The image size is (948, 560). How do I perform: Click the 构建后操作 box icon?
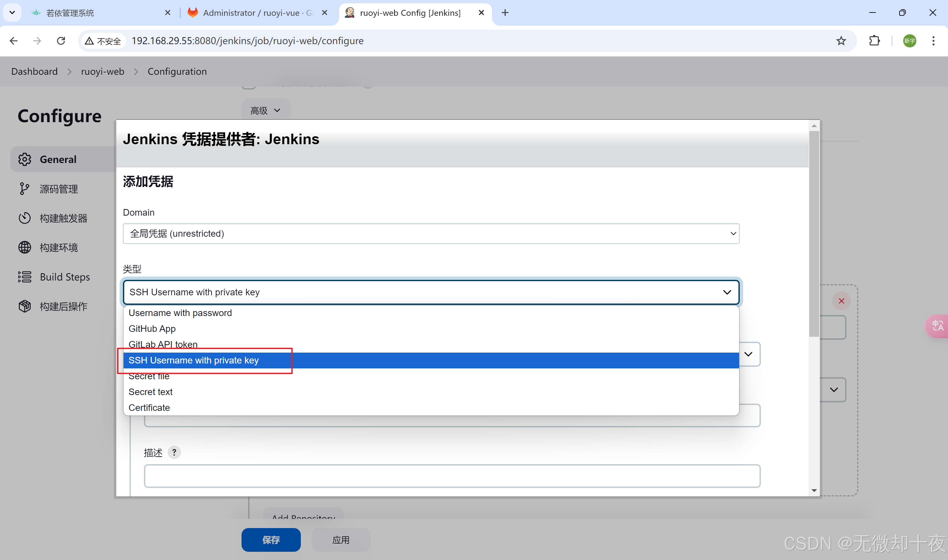(25, 306)
